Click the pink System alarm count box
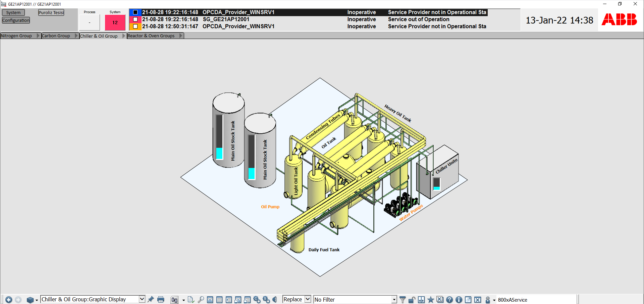This screenshot has height=304, width=644. click(115, 23)
